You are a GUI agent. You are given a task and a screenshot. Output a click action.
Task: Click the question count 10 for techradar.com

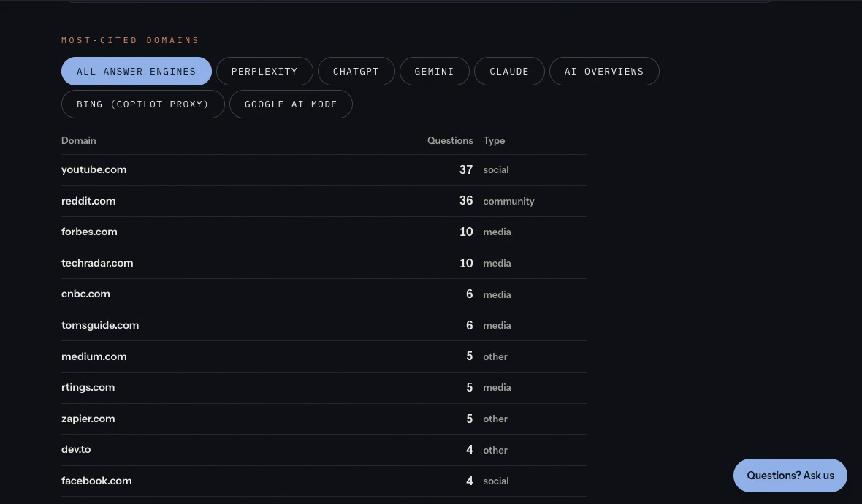466,263
